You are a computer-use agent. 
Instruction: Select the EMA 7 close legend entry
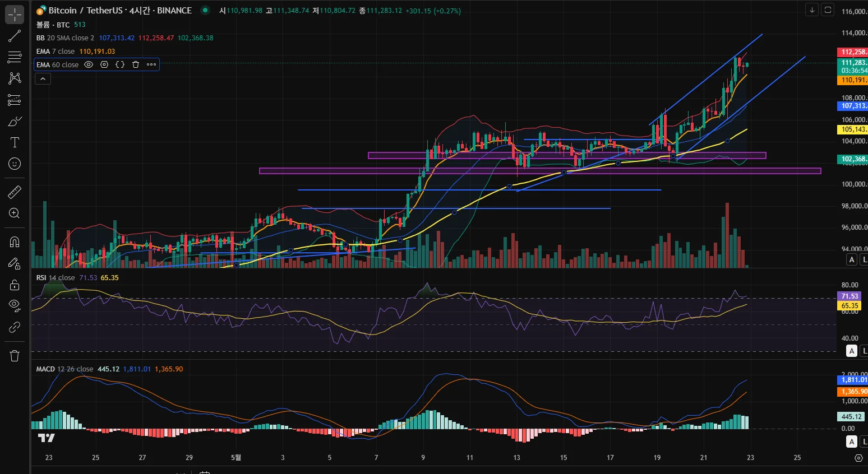pyautogui.click(x=56, y=52)
